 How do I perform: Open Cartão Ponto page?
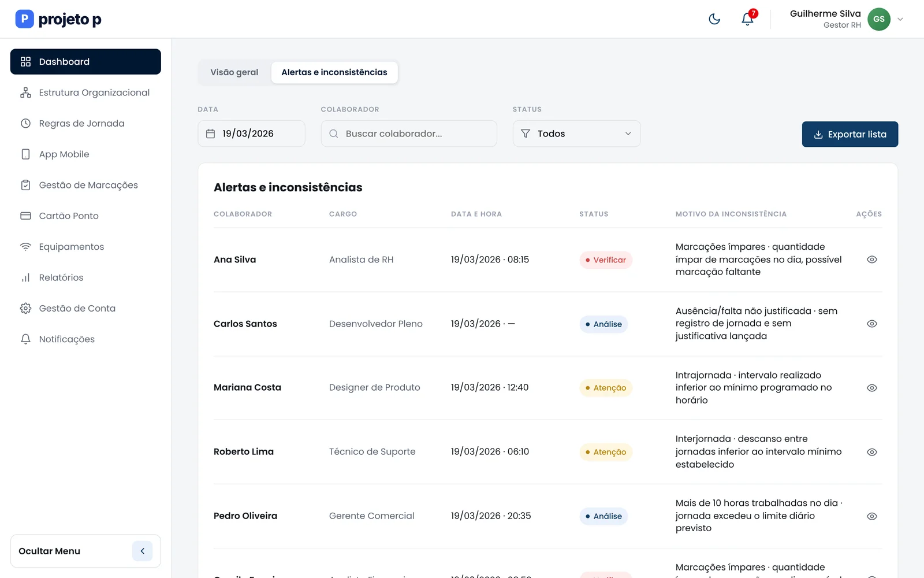[85, 216]
